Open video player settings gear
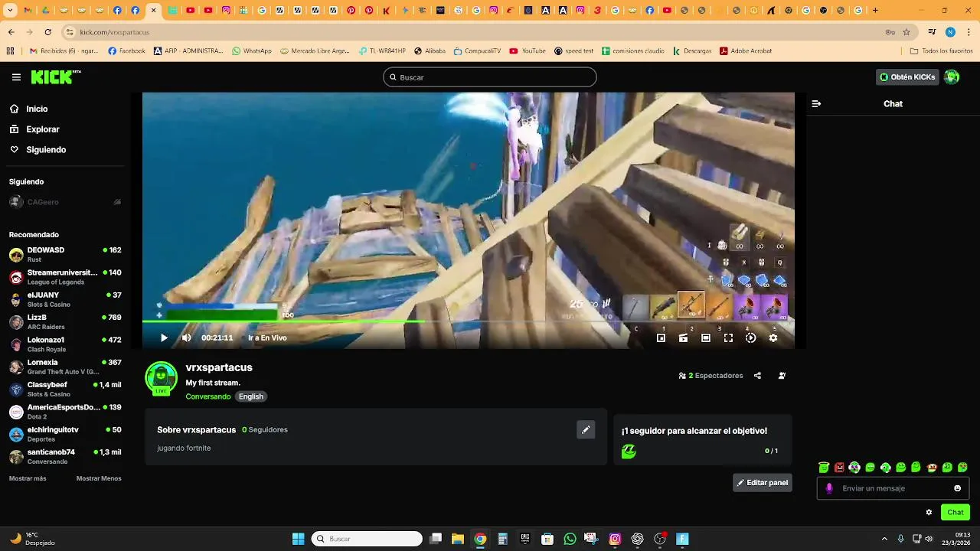 (773, 337)
